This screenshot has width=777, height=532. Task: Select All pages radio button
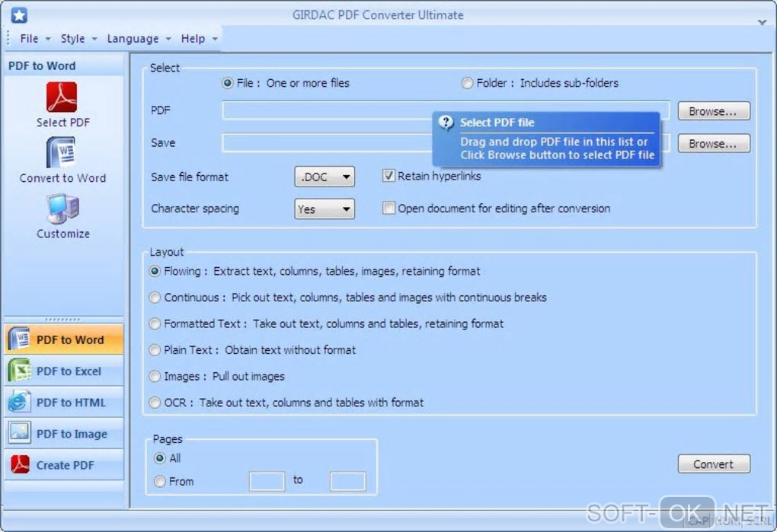tap(159, 458)
